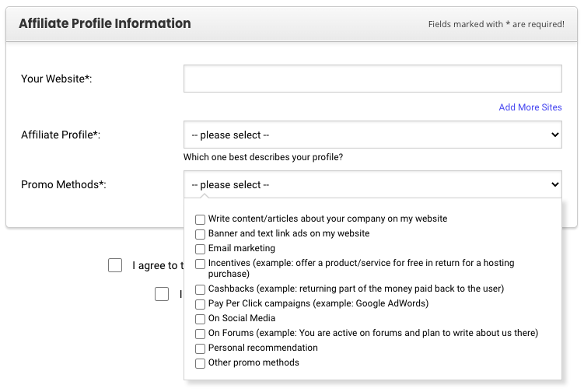584x392 pixels.
Task: Click the Your Website input field
Action: (372, 79)
